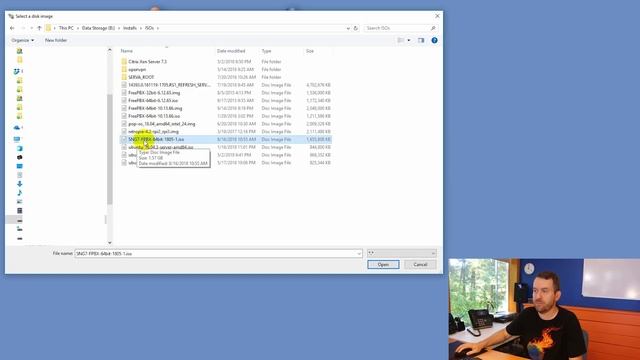Image resolution: width=640 pixels, height=360 pixels.
Task: Click the disc image icon of FreePBX-32bit-6.12.65.img
Action: tap(124, 93)
